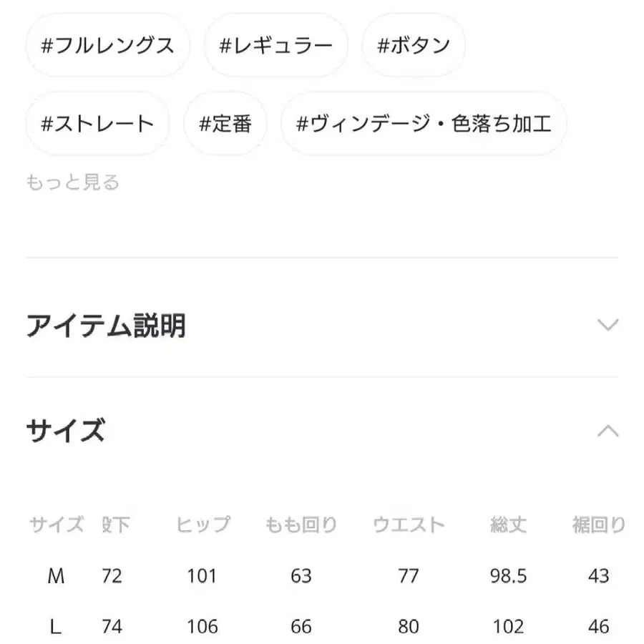Open もっと見る to show more tags

[73, 182]
